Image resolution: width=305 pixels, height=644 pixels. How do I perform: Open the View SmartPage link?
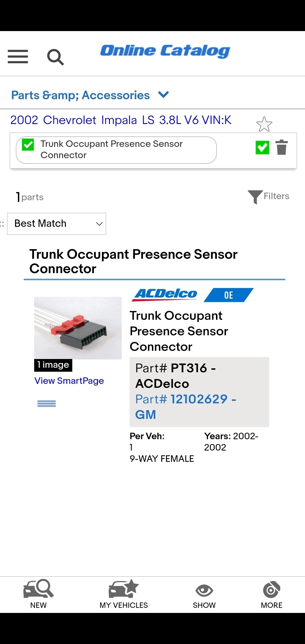pos(69,381)
